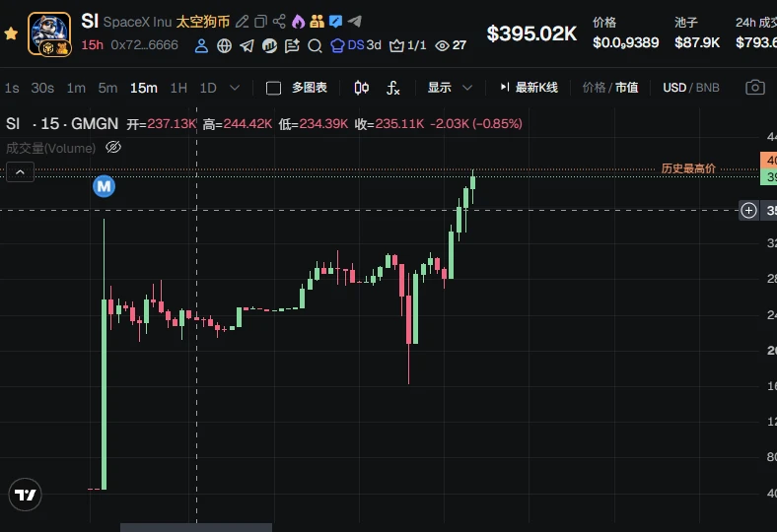Open the Telegram link icon in second row
Image resolution: width=777 pixels, height=532 pixels.
click(247, 46)
